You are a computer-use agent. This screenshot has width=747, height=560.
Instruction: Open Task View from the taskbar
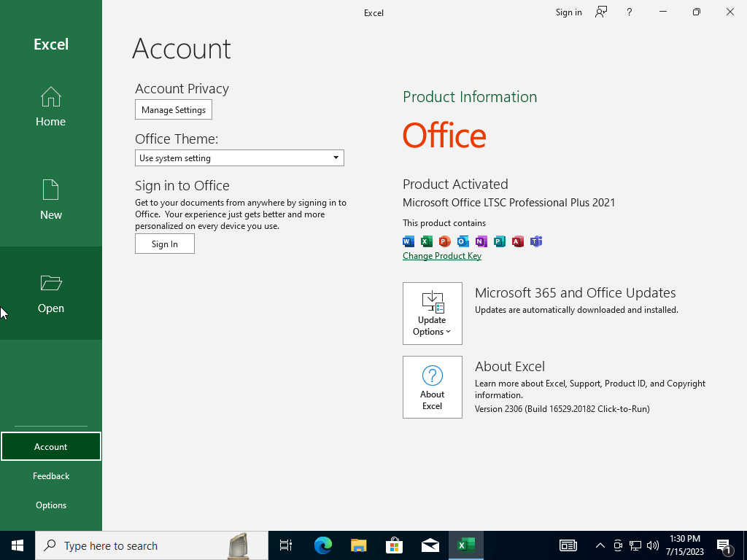tap(285, 545)
